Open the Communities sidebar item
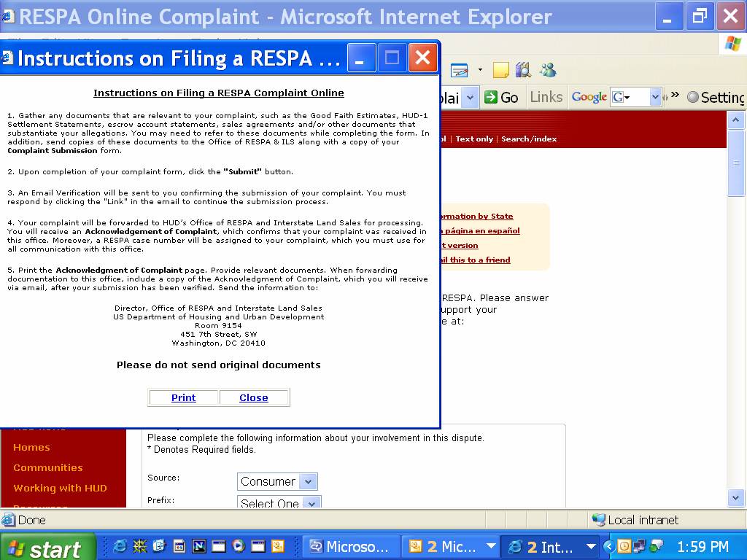Viewport: 747px width, 560px height. [48, 467]
